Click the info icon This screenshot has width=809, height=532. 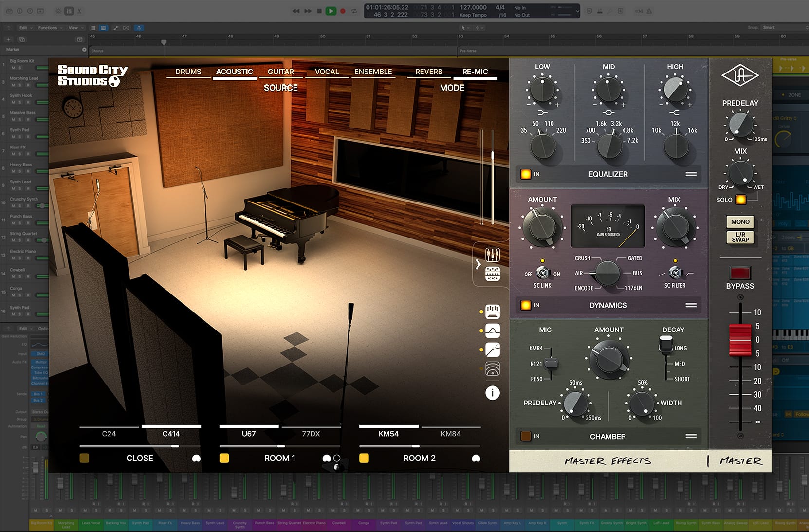[492, 393]
